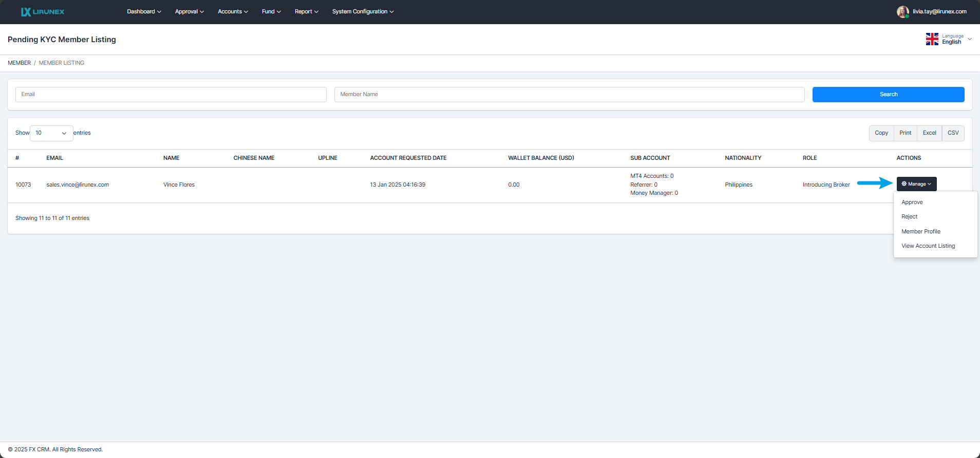Open the Approval menu
The width and height of the screenshot is (980, 458).
(189, 12)
